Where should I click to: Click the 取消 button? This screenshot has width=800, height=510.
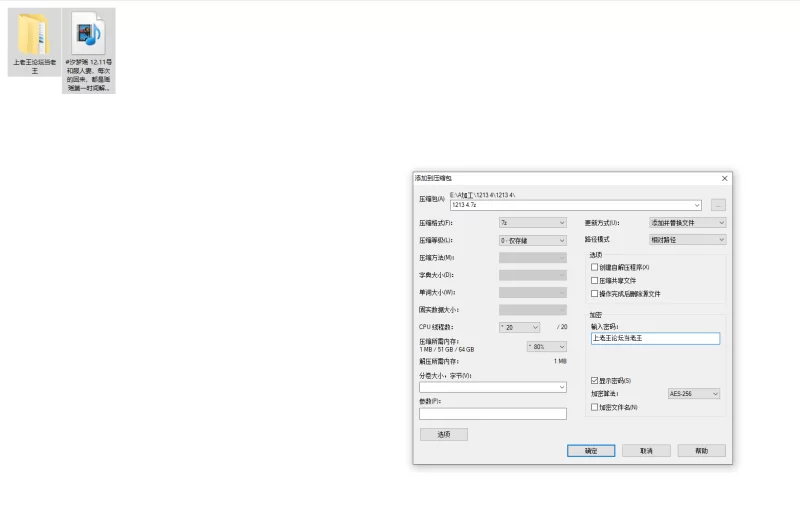[646, 451]
